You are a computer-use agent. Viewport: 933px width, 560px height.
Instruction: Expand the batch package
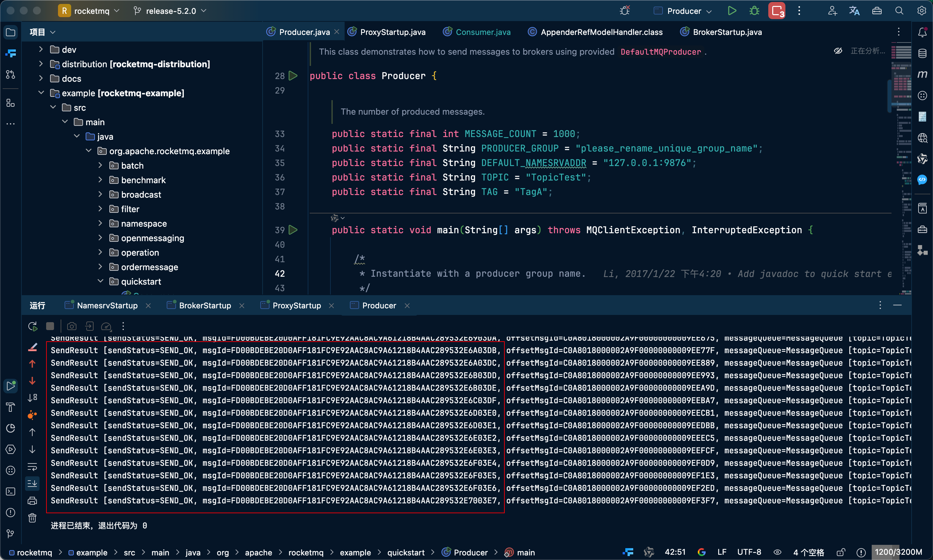tap(100, 165)
